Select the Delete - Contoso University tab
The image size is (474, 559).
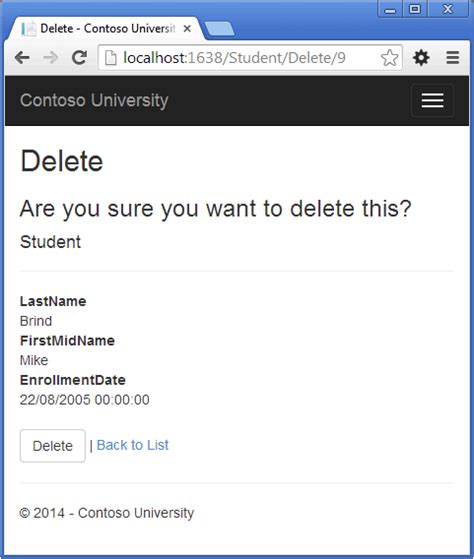[107, 29]
